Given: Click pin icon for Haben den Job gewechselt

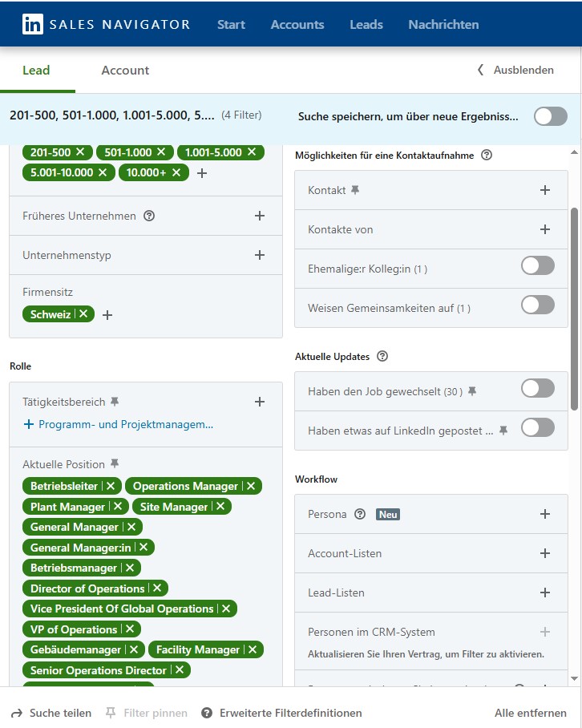Looking at the screenshot, I should (x=472, y=391).
